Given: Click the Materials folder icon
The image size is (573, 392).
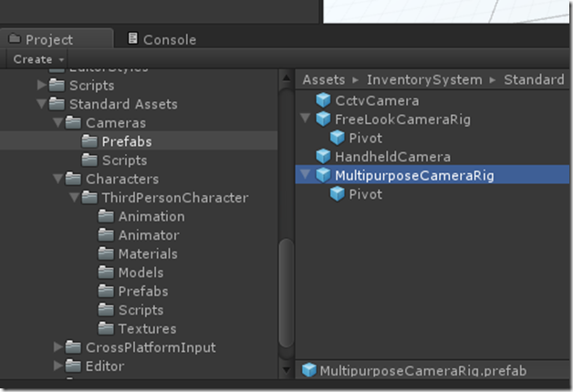Looking at the screenshot, I should tap(106, 254).
